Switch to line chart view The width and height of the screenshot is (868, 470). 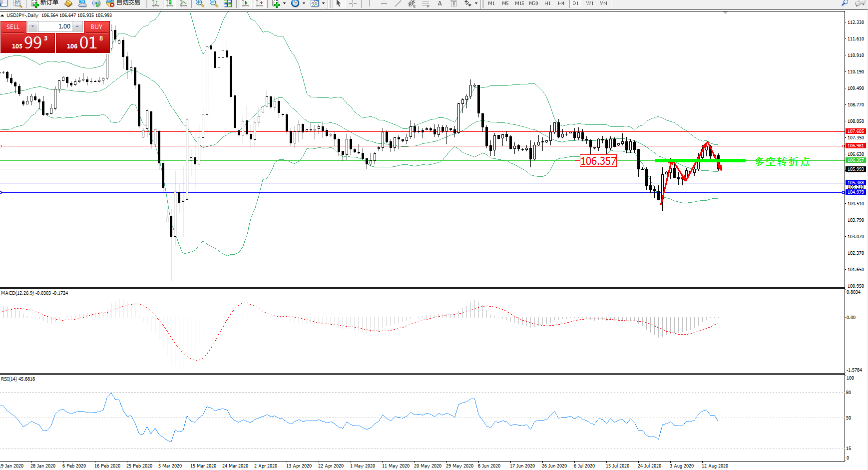tap(183, 3)
